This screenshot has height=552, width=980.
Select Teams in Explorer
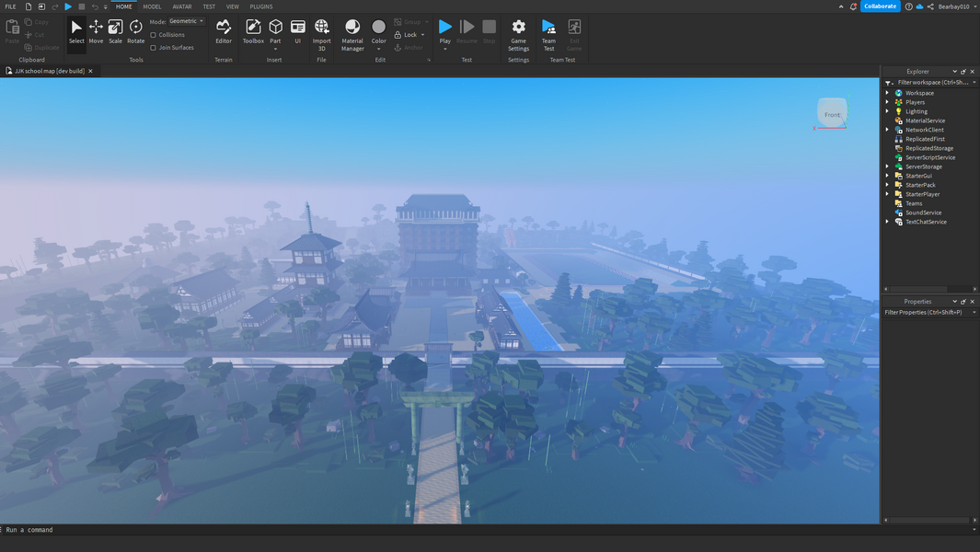[914, 203]
